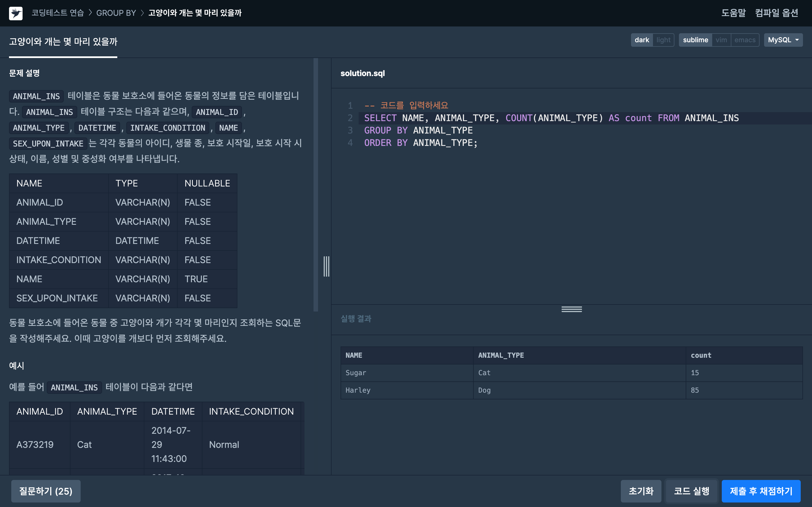Select the 고양이와 개는 몇 마리 있을까 tab
This screenshot has height=507, width=812.
coord(63,42)
